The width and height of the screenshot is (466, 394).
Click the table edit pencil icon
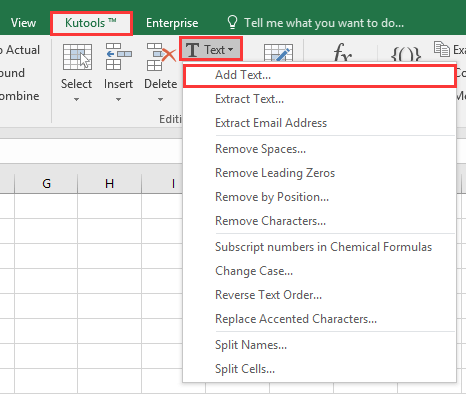(278, 53)
